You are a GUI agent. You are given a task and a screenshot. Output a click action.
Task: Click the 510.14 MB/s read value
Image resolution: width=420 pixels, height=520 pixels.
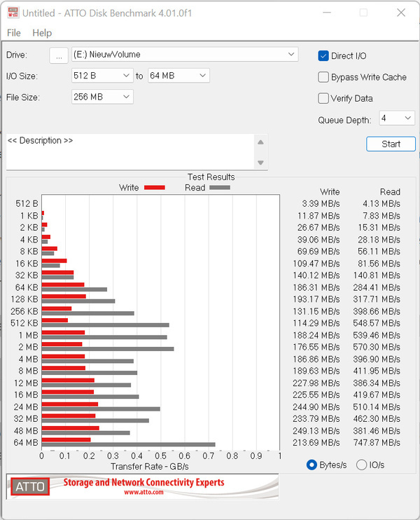pos(377,406)
